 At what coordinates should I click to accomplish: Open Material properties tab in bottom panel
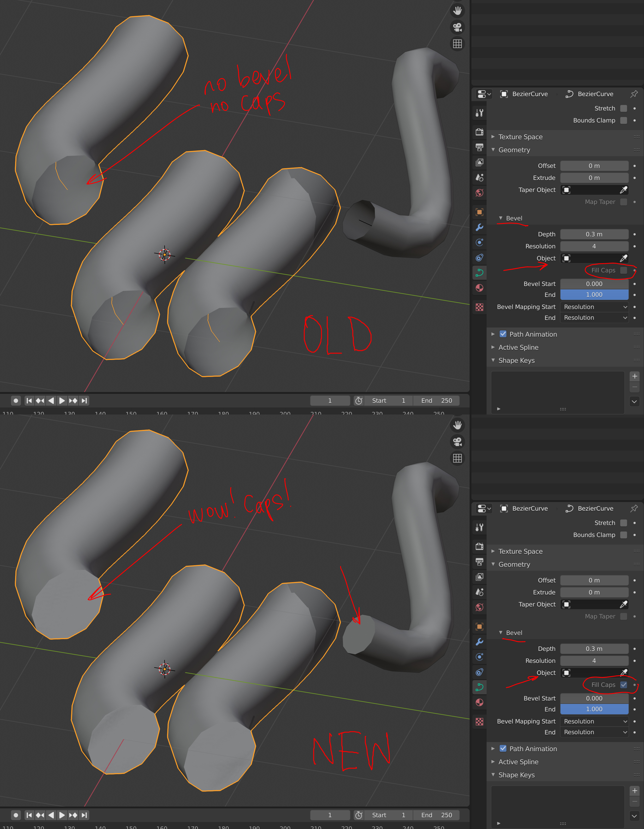[479, 702]
